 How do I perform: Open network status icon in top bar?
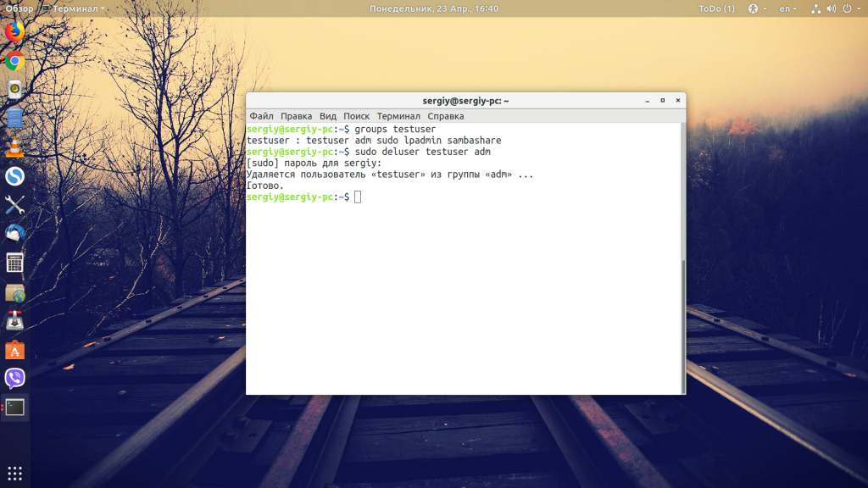[x=816, y=8]
